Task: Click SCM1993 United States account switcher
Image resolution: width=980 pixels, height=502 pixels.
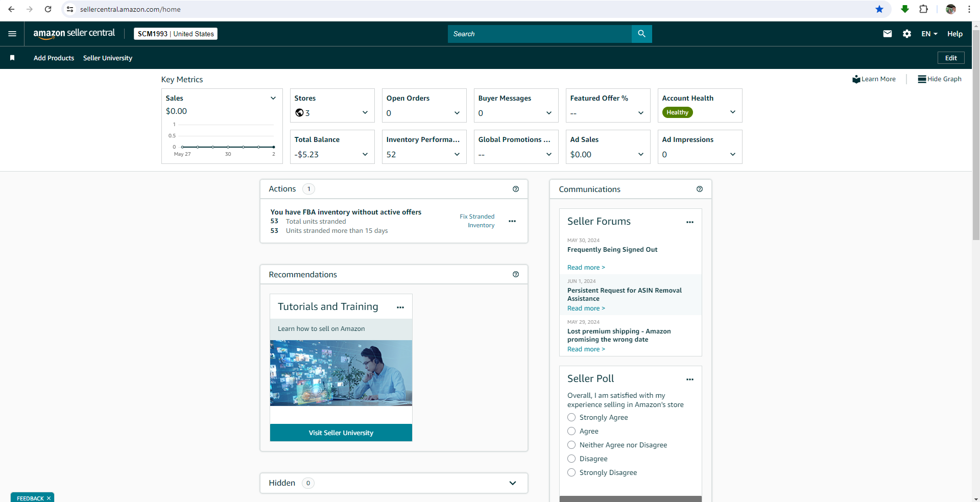Action: [x=176, y=34]
